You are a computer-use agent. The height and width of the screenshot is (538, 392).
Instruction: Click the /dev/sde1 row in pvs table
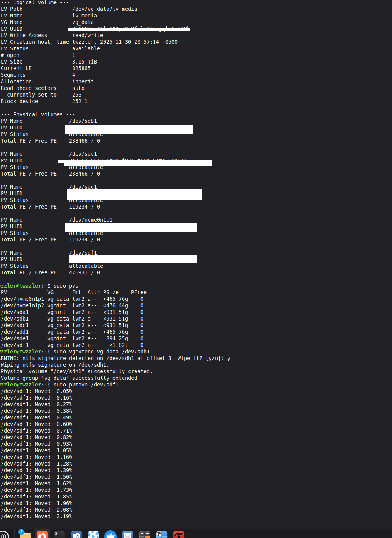15,338
